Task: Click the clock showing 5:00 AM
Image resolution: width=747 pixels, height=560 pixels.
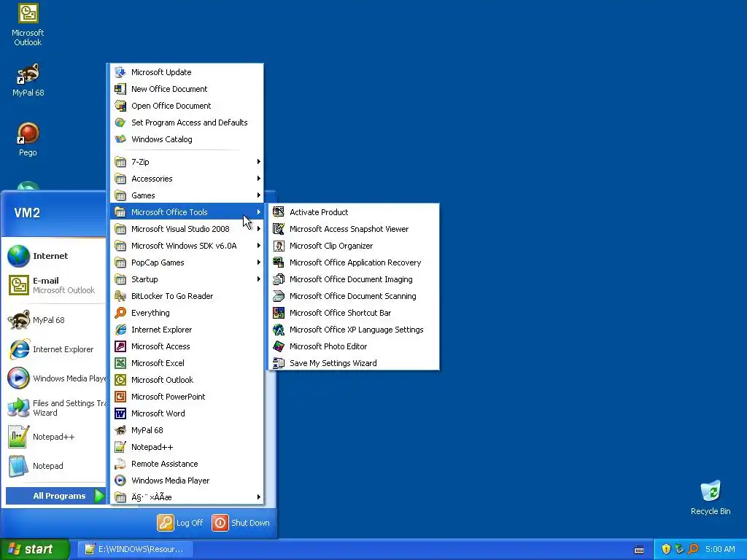Action: click(720, 549)
